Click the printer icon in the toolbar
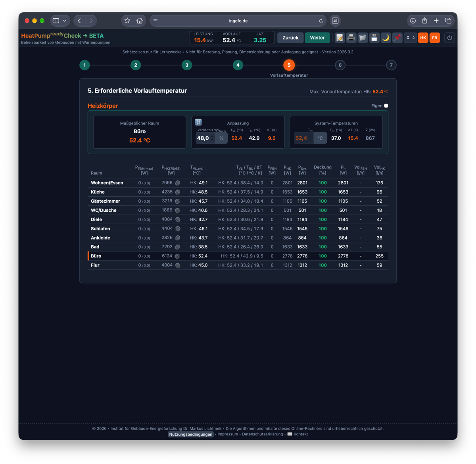Image resolution: width=476 pixels, height=464 pixels. point(351,38)
